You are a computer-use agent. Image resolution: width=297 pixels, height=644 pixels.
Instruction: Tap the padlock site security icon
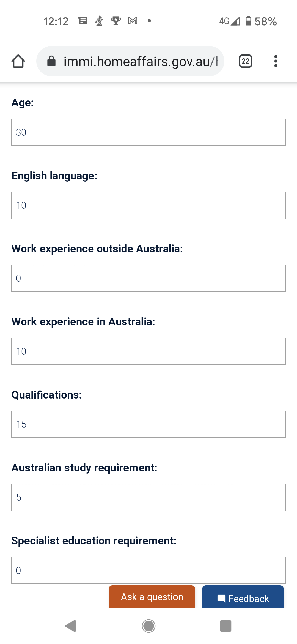(x=51, y=61)
